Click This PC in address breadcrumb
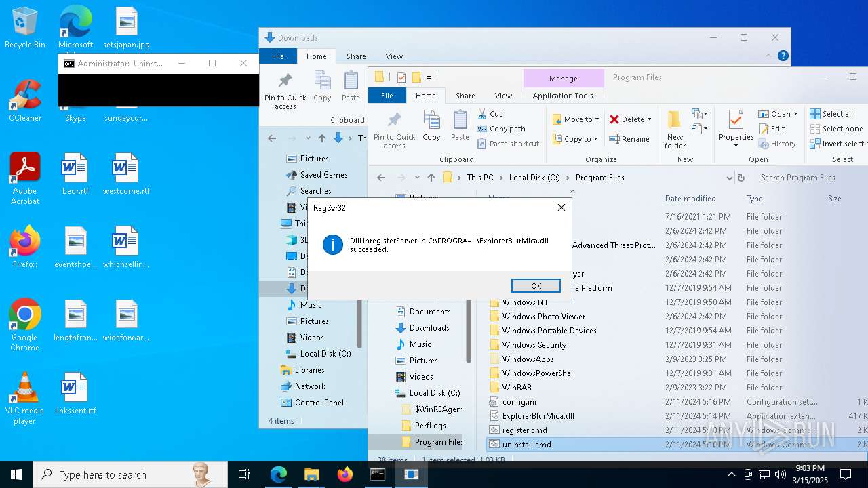 (x=480, y=178)
